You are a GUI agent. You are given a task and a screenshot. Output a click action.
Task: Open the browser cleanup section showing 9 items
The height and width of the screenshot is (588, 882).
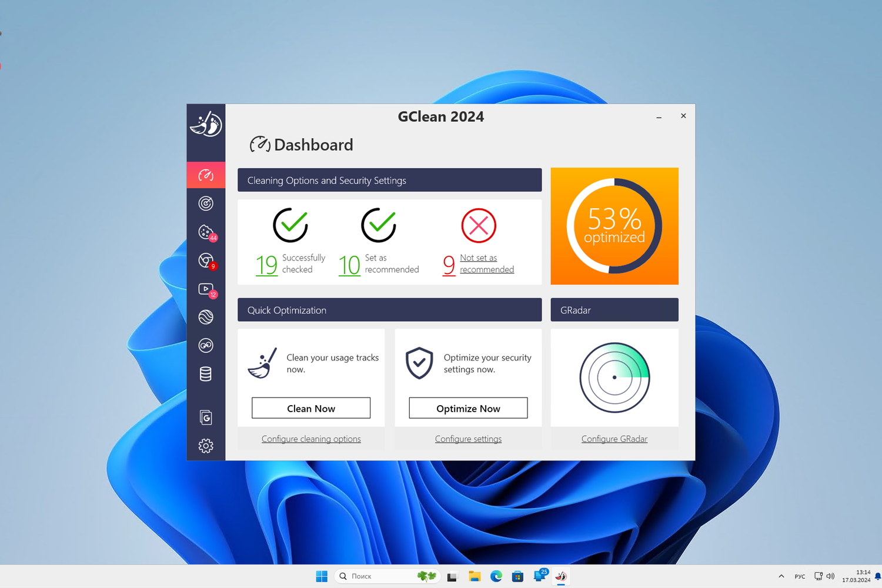(x=206, y=259)
